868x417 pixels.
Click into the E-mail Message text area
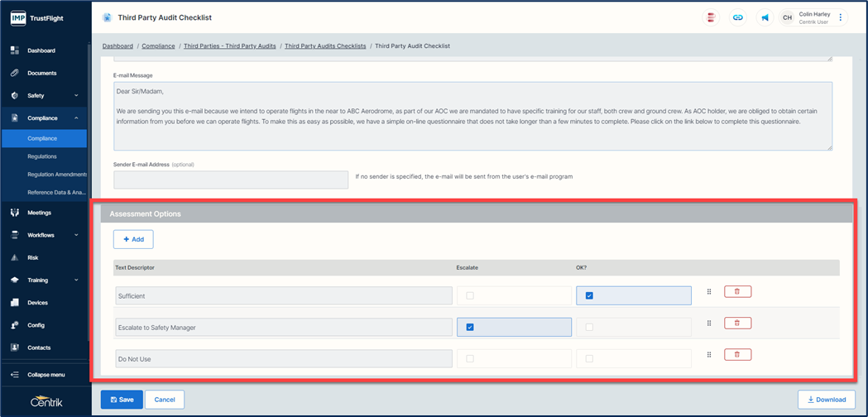tap(472, 117)
